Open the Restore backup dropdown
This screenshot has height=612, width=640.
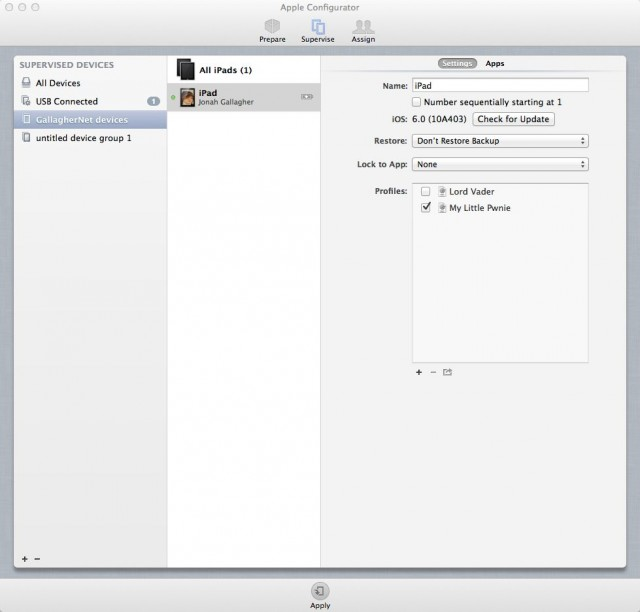tap(500, 141)
